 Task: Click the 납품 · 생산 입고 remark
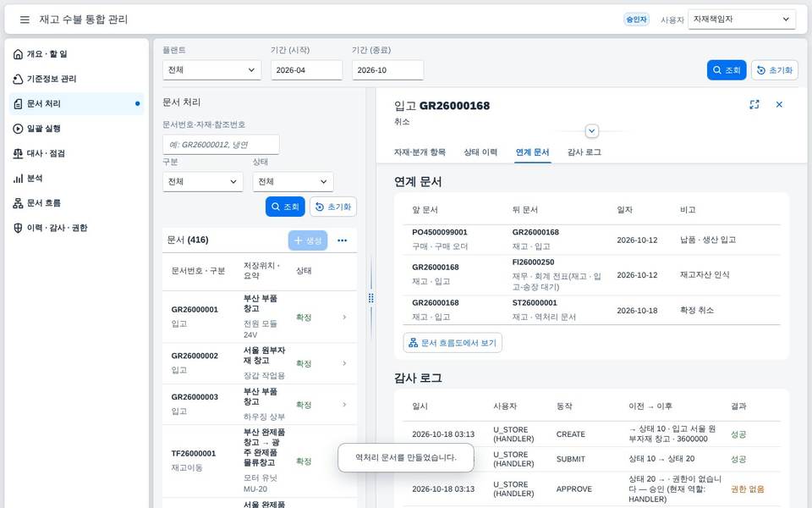click(708, 240)
